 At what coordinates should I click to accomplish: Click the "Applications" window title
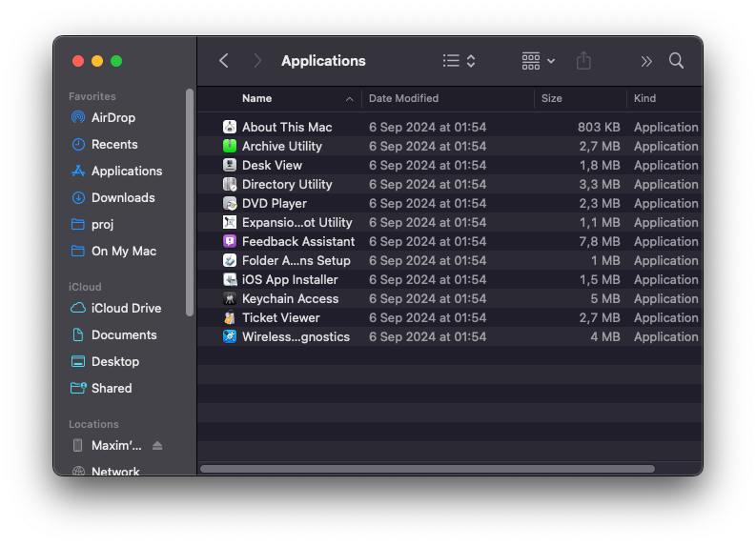pyautogui.click(x=323, y=61)
